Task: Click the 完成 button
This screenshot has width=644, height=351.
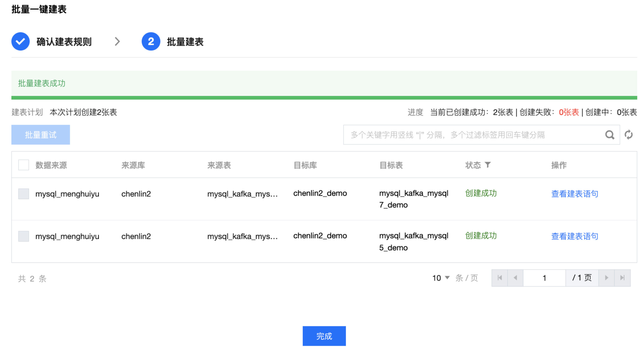Action: pos(324,336)
